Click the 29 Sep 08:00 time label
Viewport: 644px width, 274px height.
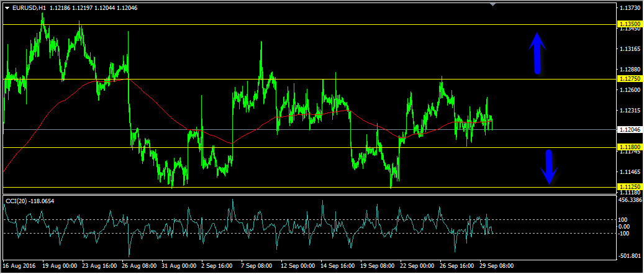[x=496, y=266]
